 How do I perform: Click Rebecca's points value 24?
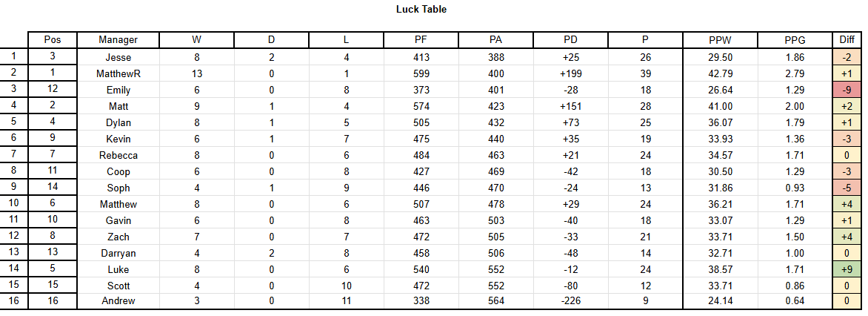(646, 155)
